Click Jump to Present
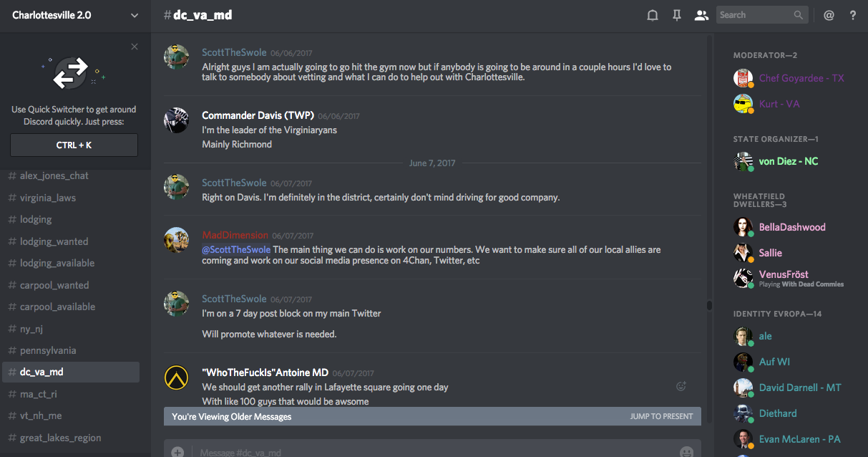The image size is (868, 457). coord(661,416)
